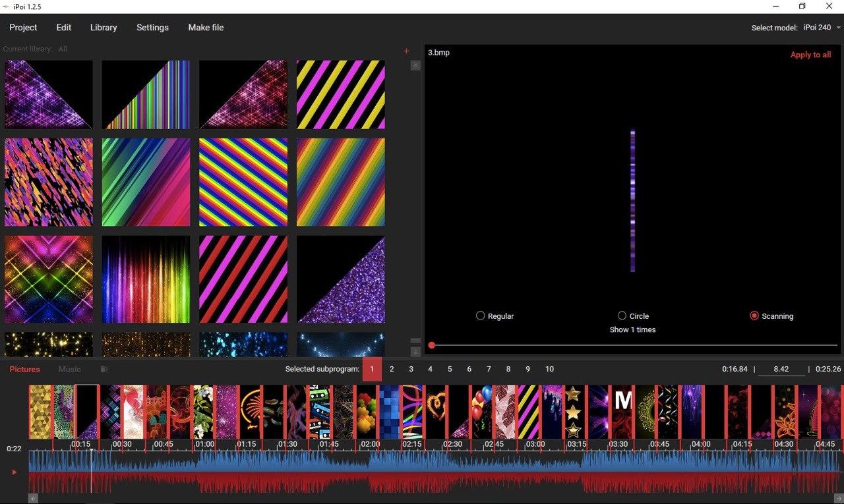
Task: Click the library scroll-down arrow button
Action: [415, 352]
